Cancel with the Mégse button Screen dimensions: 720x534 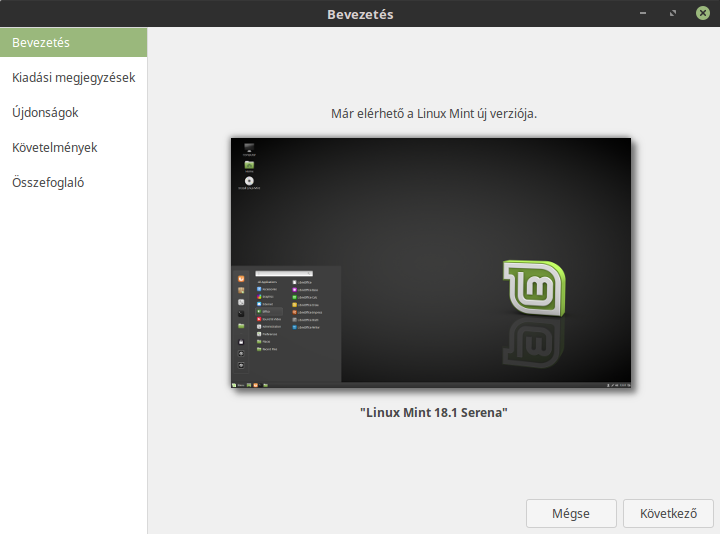[x=571, y=513]
